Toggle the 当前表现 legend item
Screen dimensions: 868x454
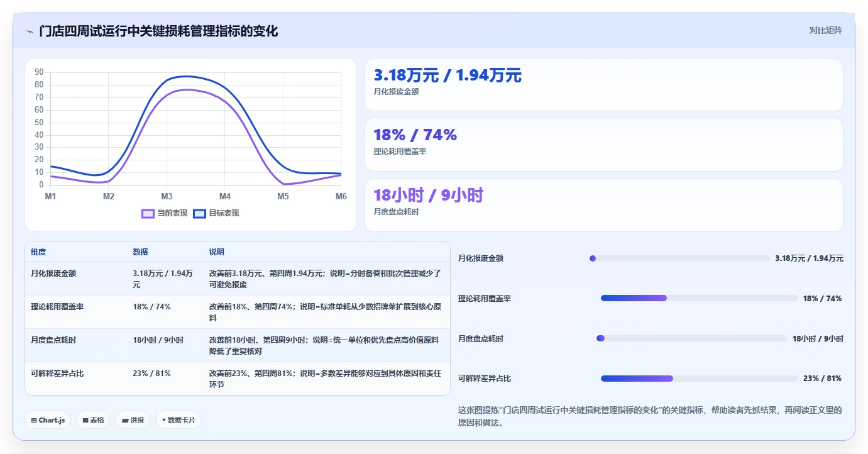coord(165,213)
